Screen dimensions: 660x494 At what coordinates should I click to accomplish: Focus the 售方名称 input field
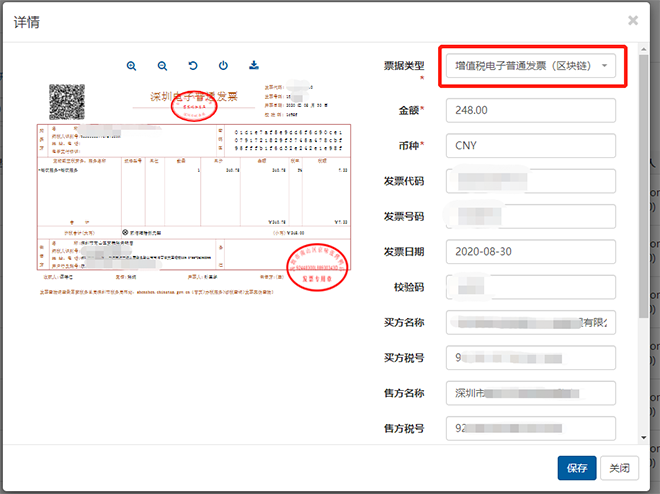click(x=531, y=393)
